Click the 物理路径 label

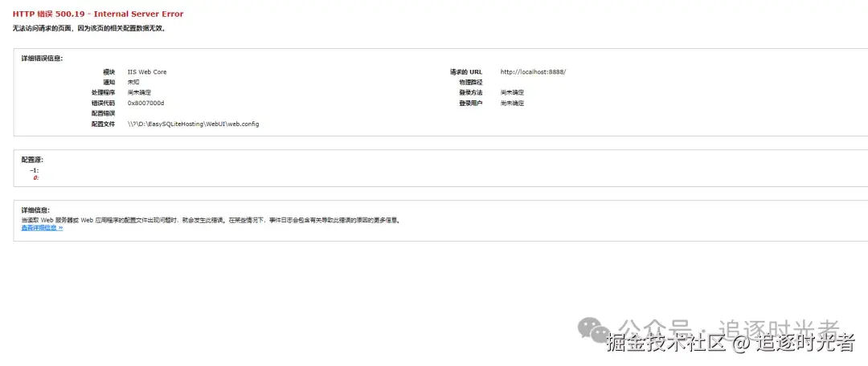point(471,82)
